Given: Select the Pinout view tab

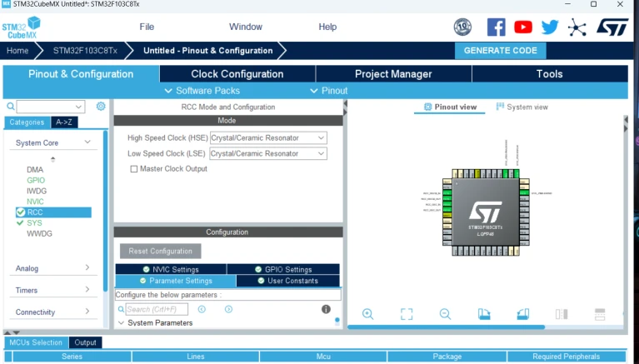Looking at the screenshot, I should coord(450,107).
